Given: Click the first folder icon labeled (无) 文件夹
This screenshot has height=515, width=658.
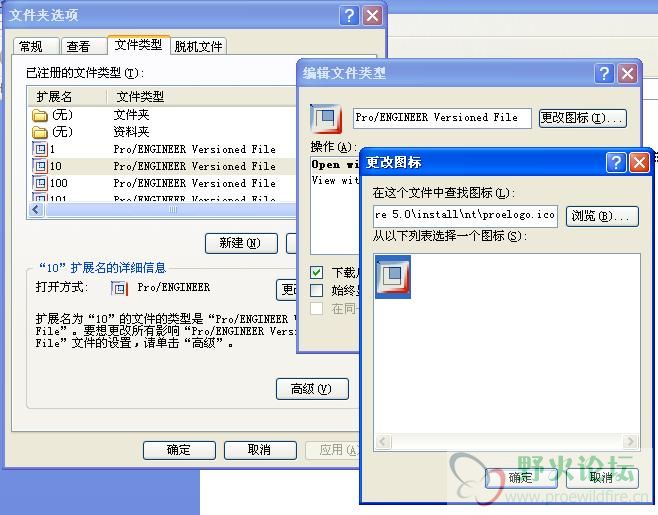Looking at the screenshot, I should tap(40, 115).
